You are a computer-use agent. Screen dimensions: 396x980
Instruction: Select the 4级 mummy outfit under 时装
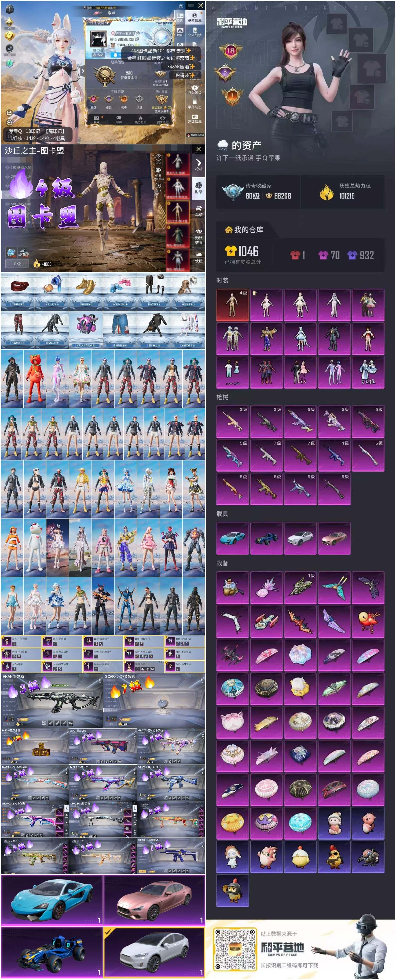click(x=232, y=305)
